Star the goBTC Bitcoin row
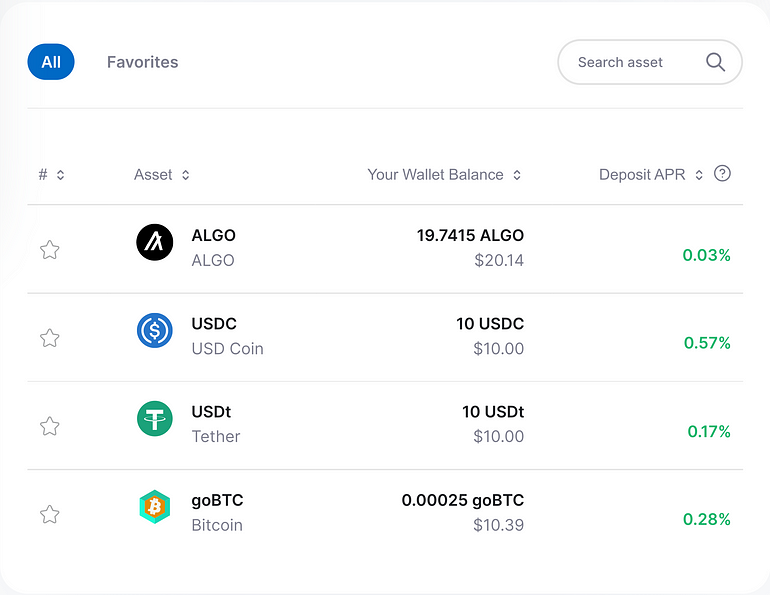Screen dimensions: 770x595 pyautogui.click(x=50, y=514)
